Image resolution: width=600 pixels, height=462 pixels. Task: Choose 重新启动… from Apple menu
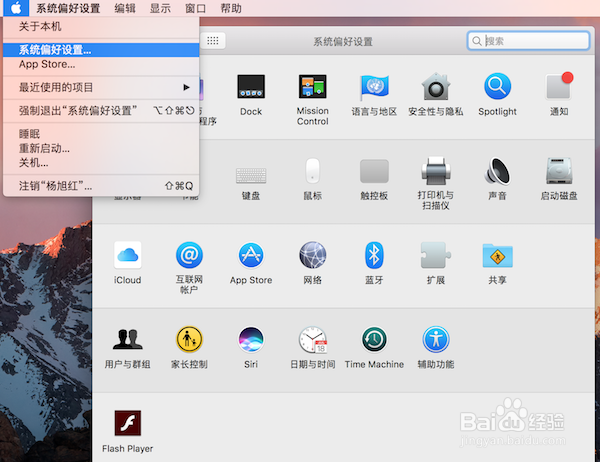pyautogui.click(x=101, y=149)
